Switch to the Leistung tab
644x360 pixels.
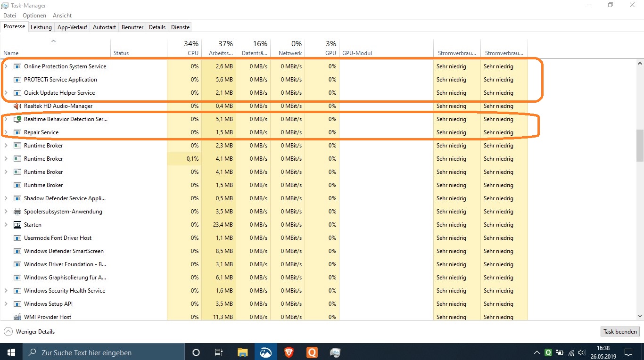click(x=41, y=27)
